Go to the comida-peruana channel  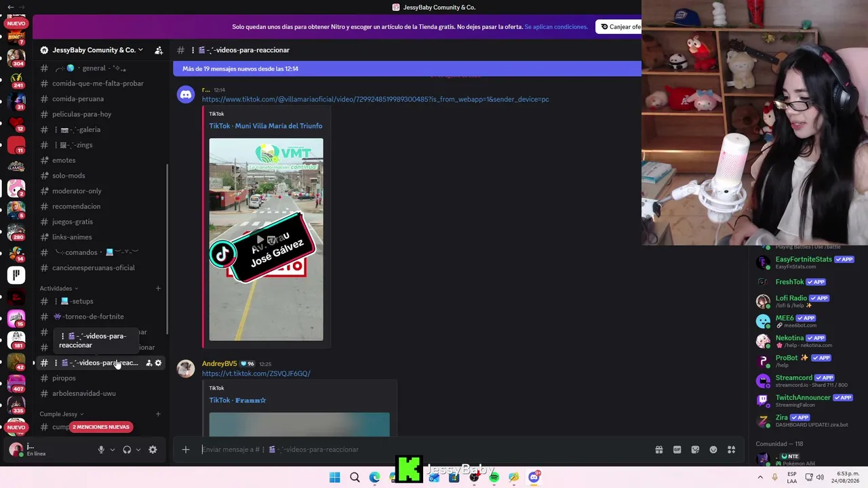click(98, 99)
